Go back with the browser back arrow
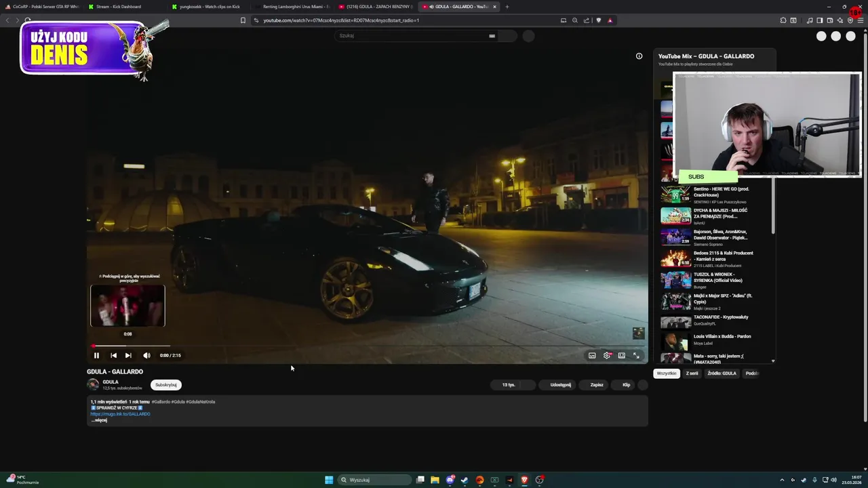 [x=7, y=20]
